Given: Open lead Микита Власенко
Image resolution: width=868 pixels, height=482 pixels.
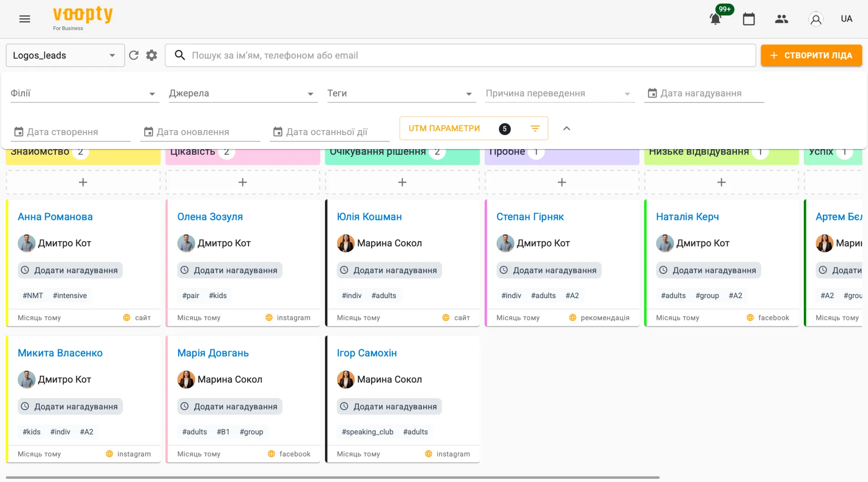Looking at the screenshot, I should pos(60,353).
